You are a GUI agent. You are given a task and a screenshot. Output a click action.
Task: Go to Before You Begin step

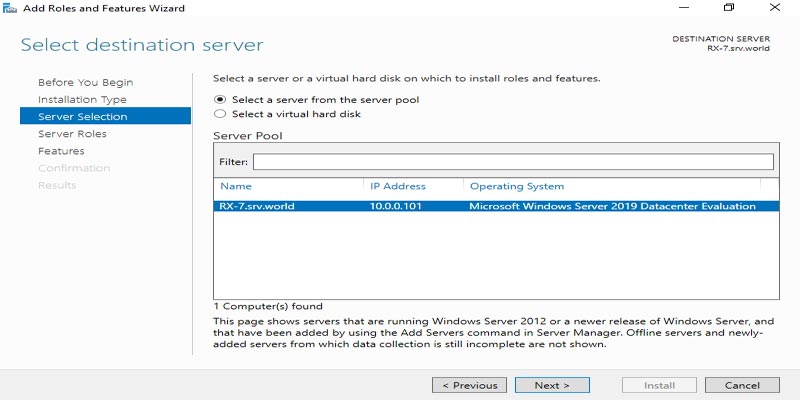[x=86, y=82]
